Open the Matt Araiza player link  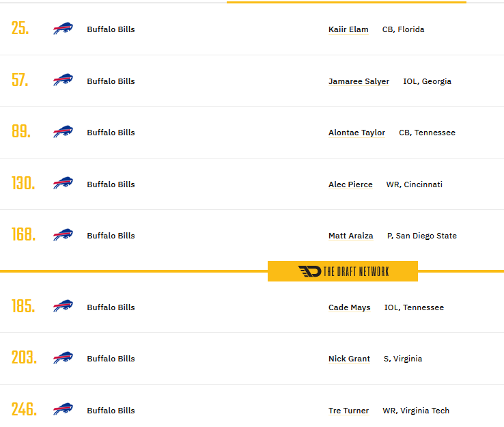350,236
